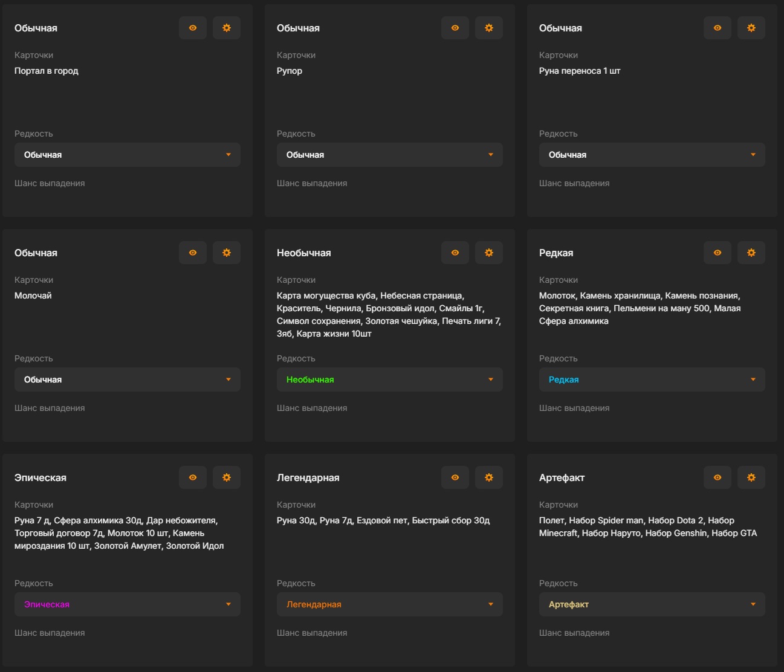Click gear icon on the Рупор card
The height and width of the screenshot is (672, 784).
[489, 28]
